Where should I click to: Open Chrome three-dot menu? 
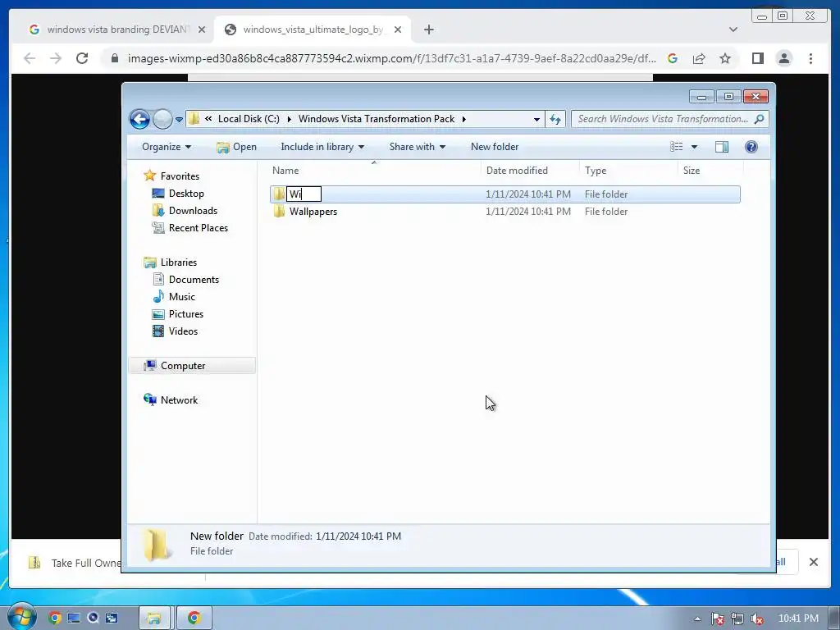pos(810,58)
